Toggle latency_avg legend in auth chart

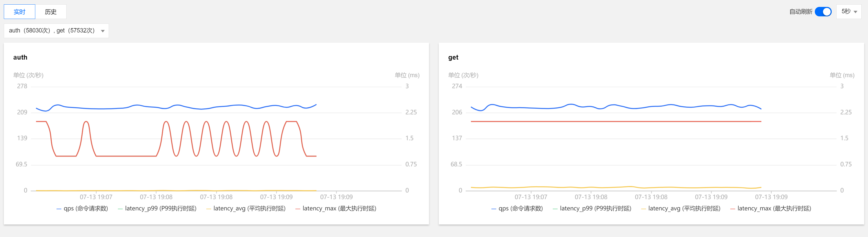[x=246, y=209]
